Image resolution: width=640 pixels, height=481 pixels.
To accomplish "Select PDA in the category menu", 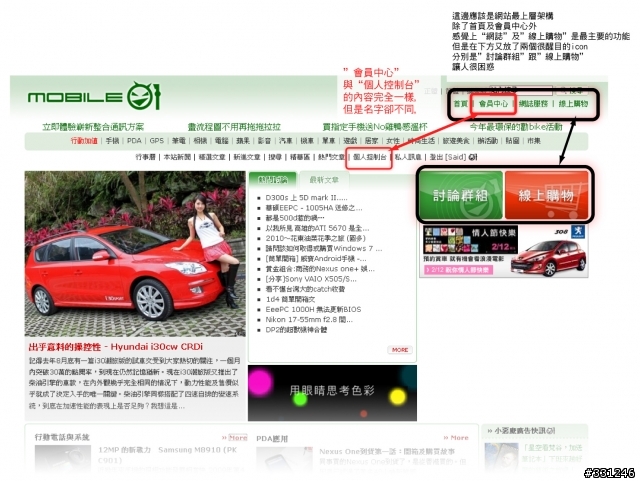I will point(134,141).
